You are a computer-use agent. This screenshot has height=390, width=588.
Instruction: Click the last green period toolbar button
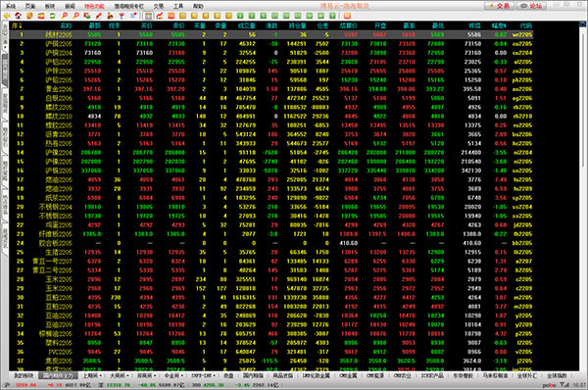332,16
